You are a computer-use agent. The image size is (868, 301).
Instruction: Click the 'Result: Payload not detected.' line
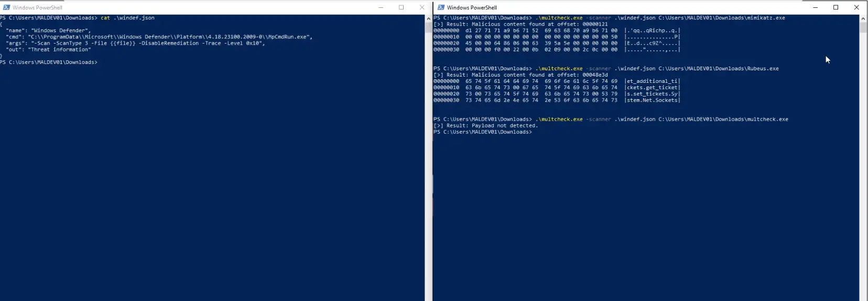point(485,125)
